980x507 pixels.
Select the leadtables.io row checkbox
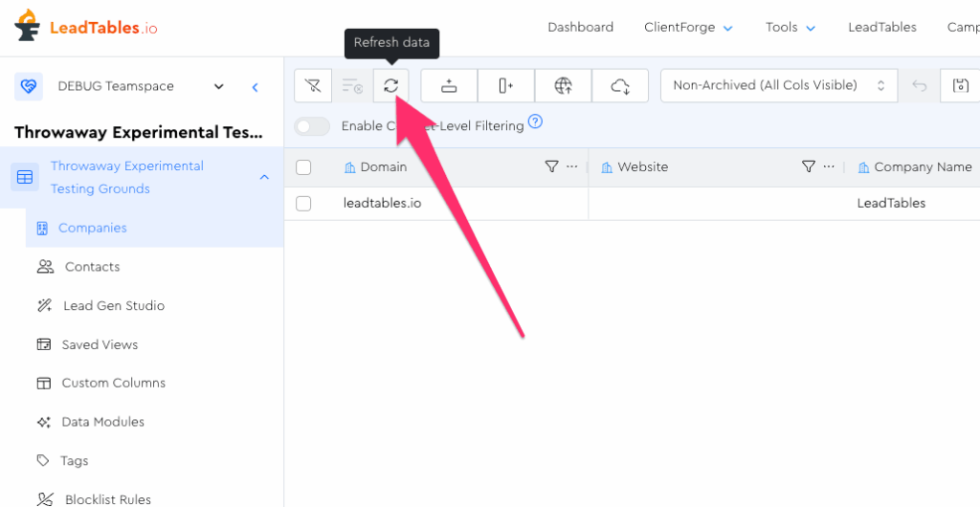[x=303, y=204]
